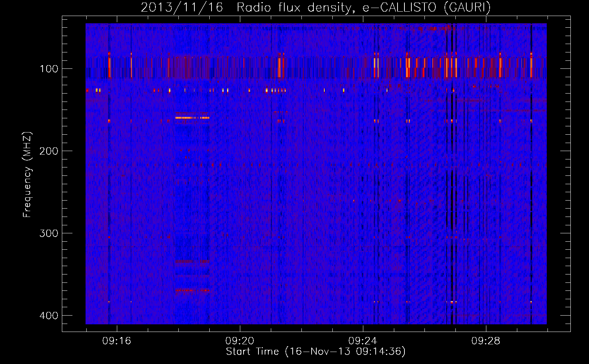Click the '09:28' time tick label

(x=486, y=341)
